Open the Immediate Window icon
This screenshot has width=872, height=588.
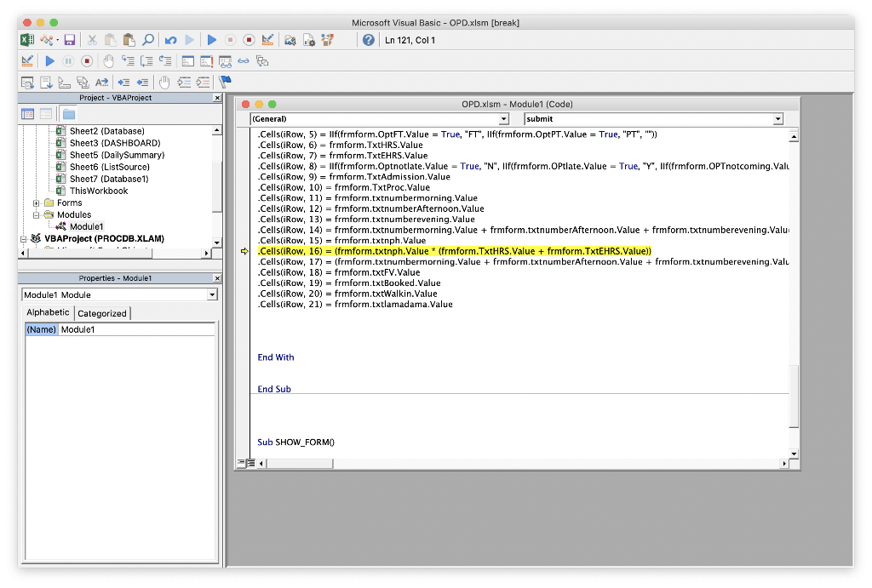coord(206,61)
